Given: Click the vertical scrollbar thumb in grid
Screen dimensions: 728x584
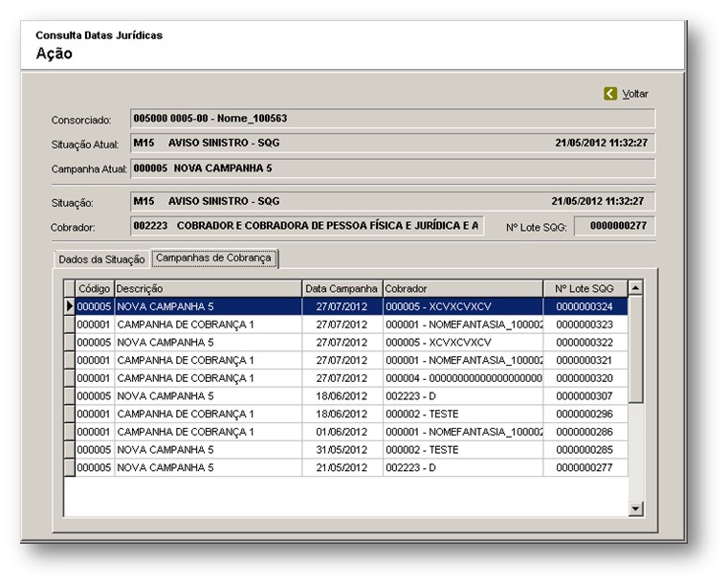Looking at the screenshot, I should point(635,349).
